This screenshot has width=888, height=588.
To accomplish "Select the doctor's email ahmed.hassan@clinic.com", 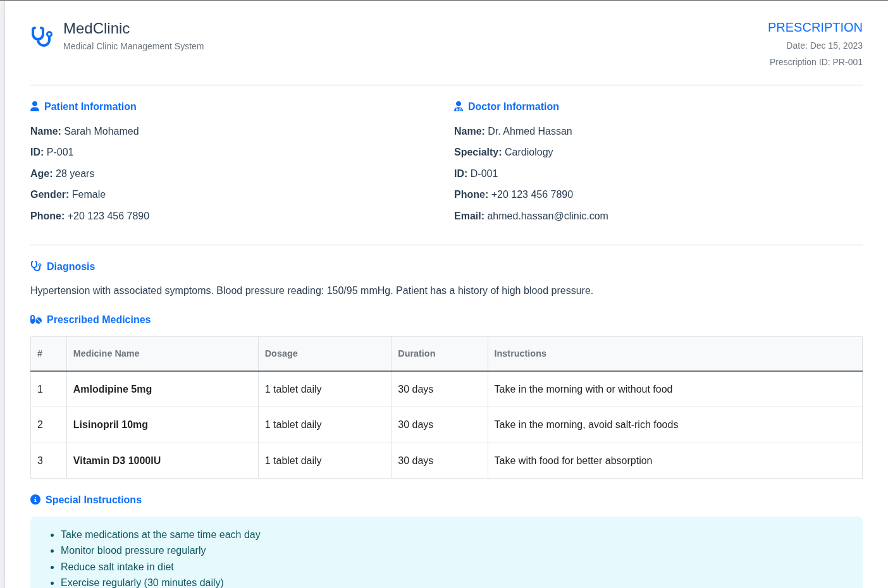I will pos(547,216).
